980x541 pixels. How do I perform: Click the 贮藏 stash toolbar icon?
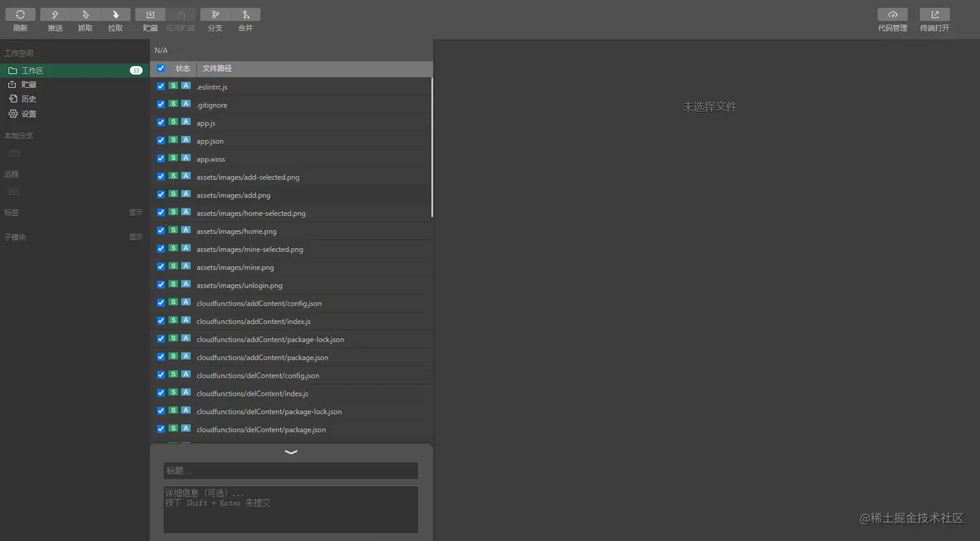[150, 14]
